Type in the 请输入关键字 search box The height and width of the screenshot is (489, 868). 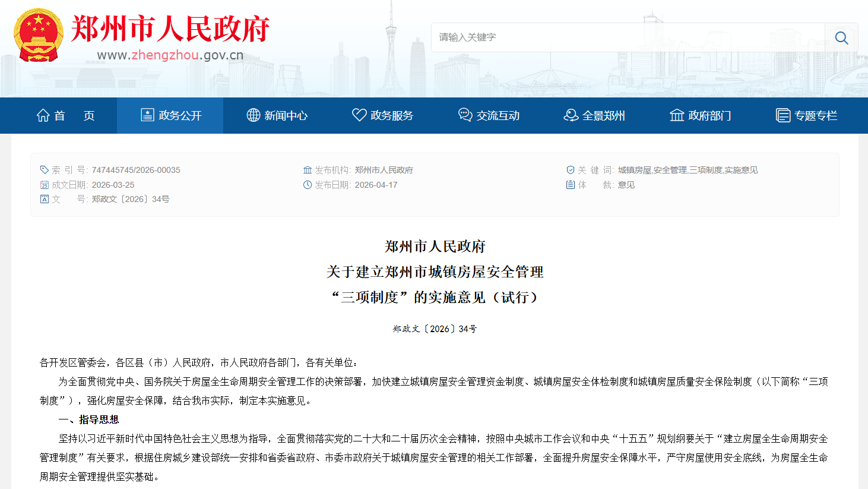pyautogui.click(x=628, y=37)
